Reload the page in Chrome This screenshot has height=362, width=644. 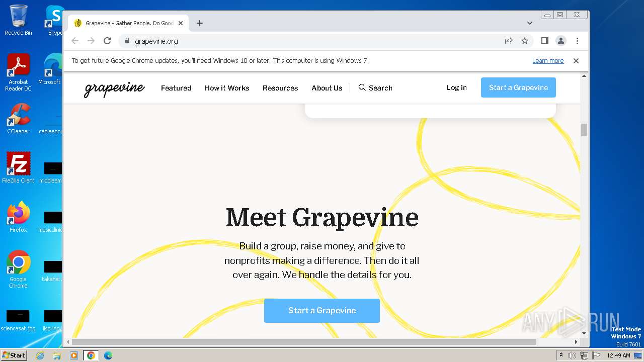[x=107, y=41]
